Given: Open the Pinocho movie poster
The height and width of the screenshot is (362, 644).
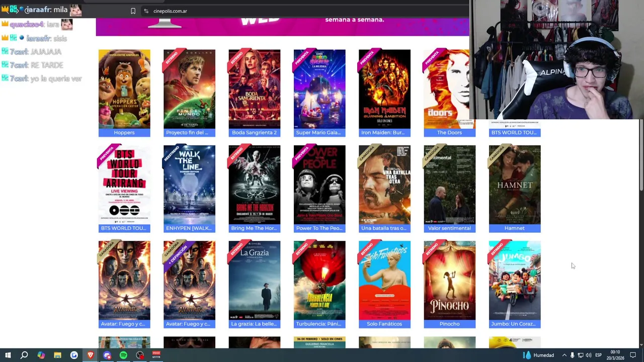Looking at the screenshot, I should pos(449,280).
